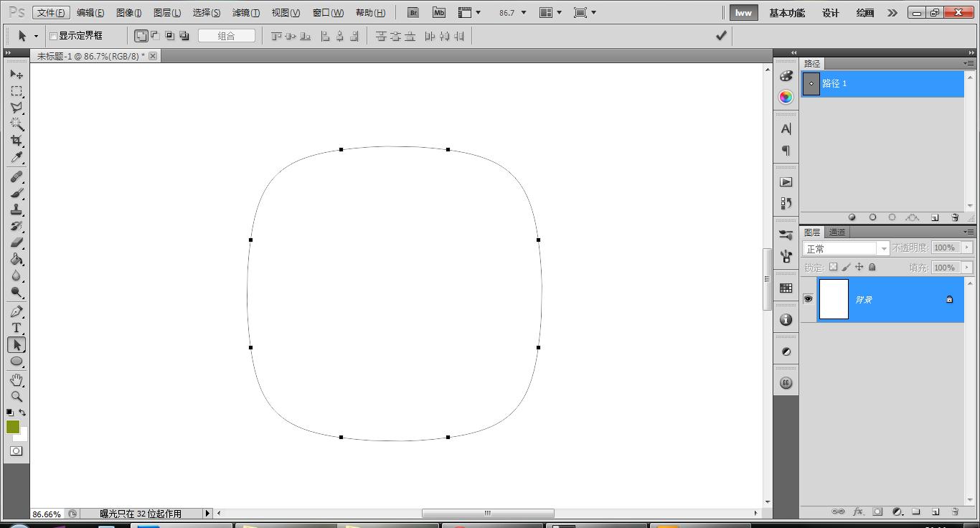980x528 pixels.
Task: Select the Horizontal Type tool
Action: [17, 328]
